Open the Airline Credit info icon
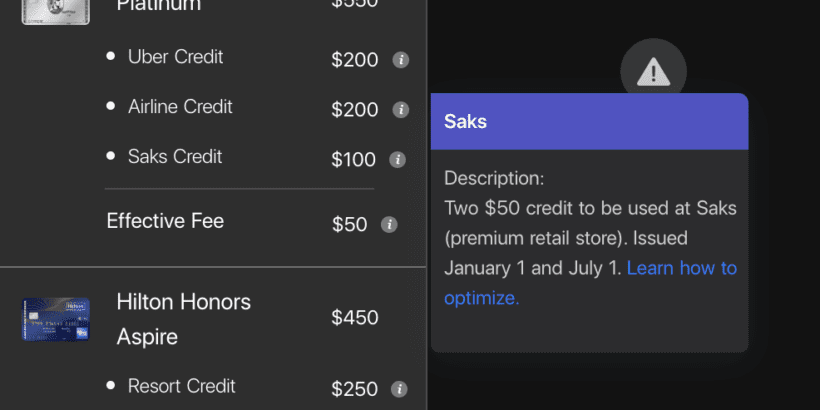Screen dimensions: 820x410 pos(401,110)
